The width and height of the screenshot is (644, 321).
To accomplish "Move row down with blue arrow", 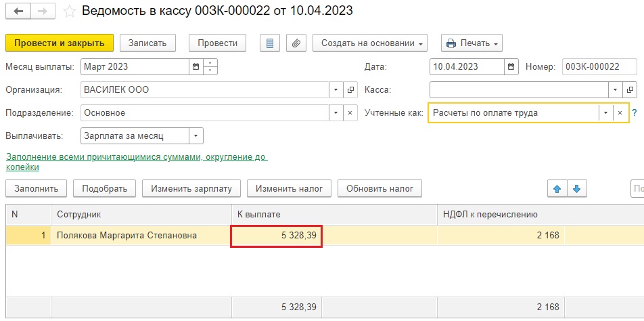I will [x=576, y=189].
